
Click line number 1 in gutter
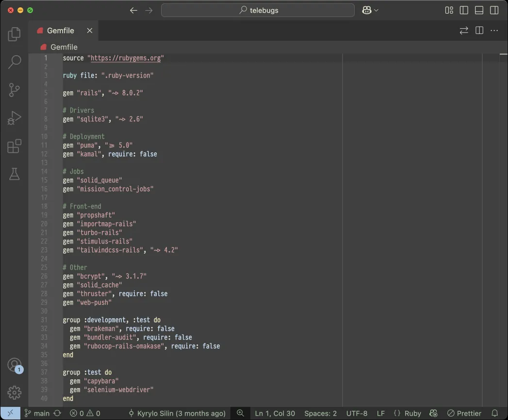(46, 58)
